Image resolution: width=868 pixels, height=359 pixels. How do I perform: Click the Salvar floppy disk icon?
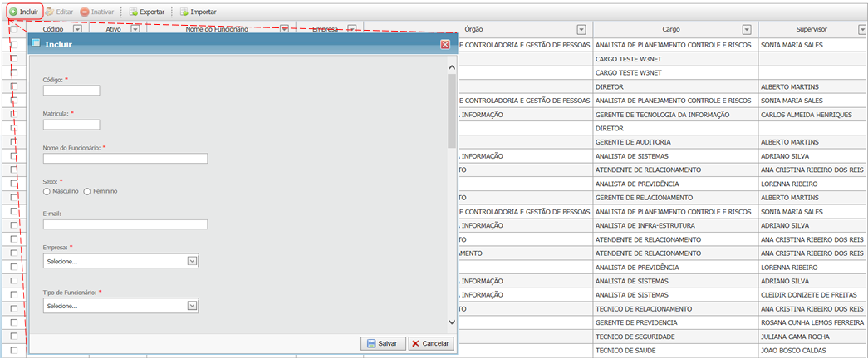coord(370,343)
